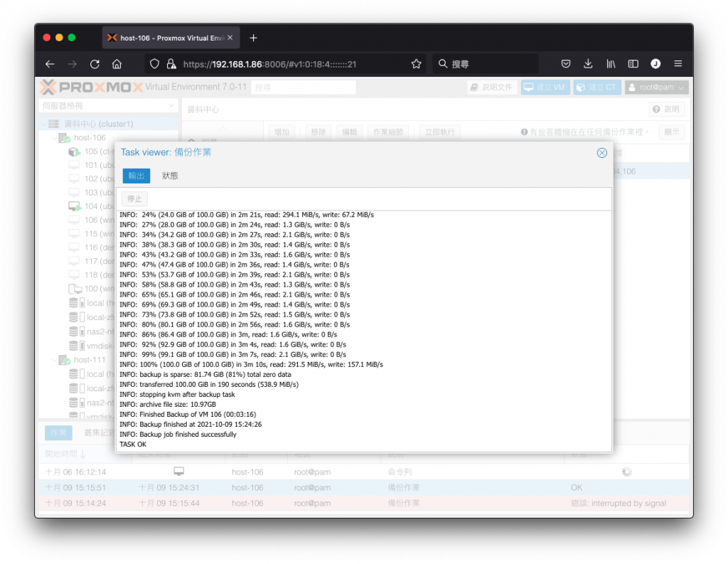Bookmark this page with the star icon

[416, 64]
